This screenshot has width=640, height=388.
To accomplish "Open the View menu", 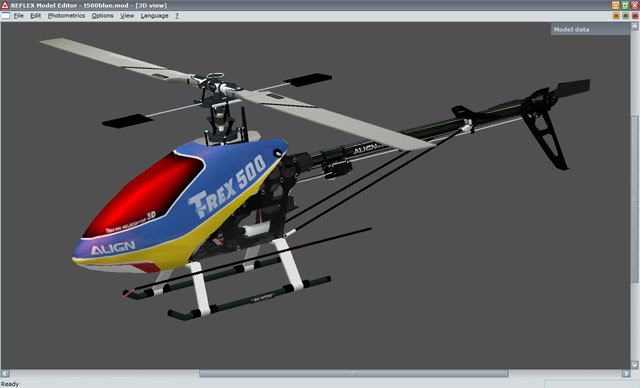I will 127,16.
